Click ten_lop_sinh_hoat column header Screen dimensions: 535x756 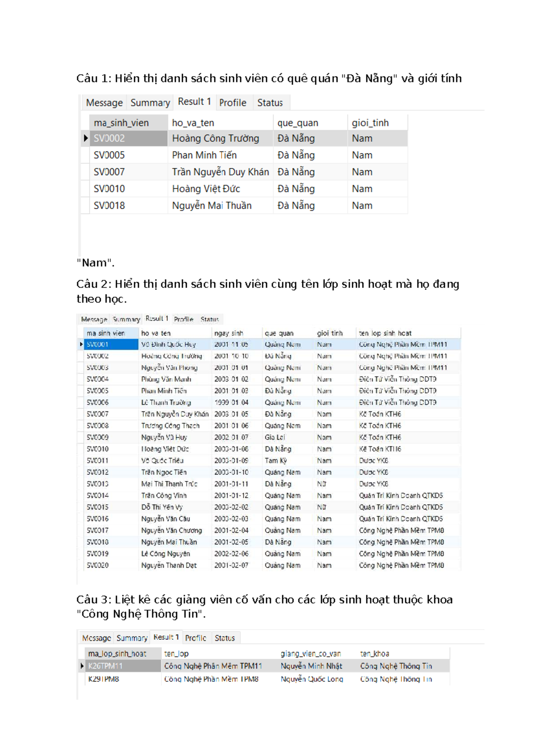(408, 333)
